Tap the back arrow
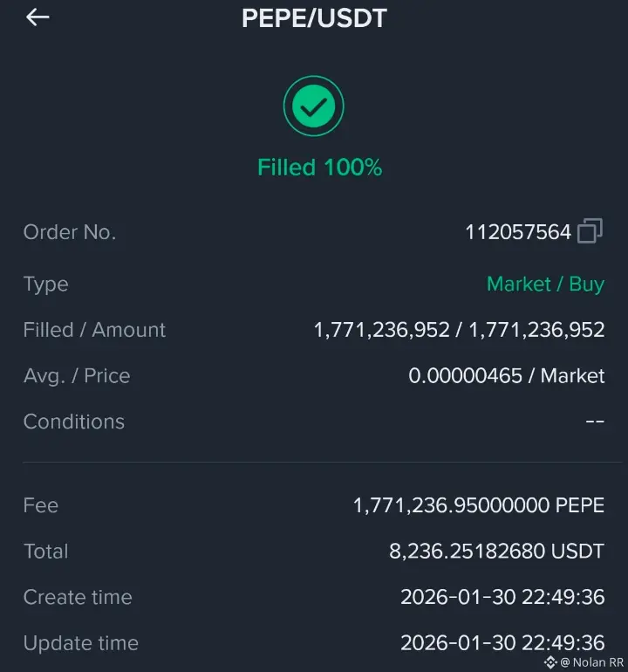 (38, 17)
